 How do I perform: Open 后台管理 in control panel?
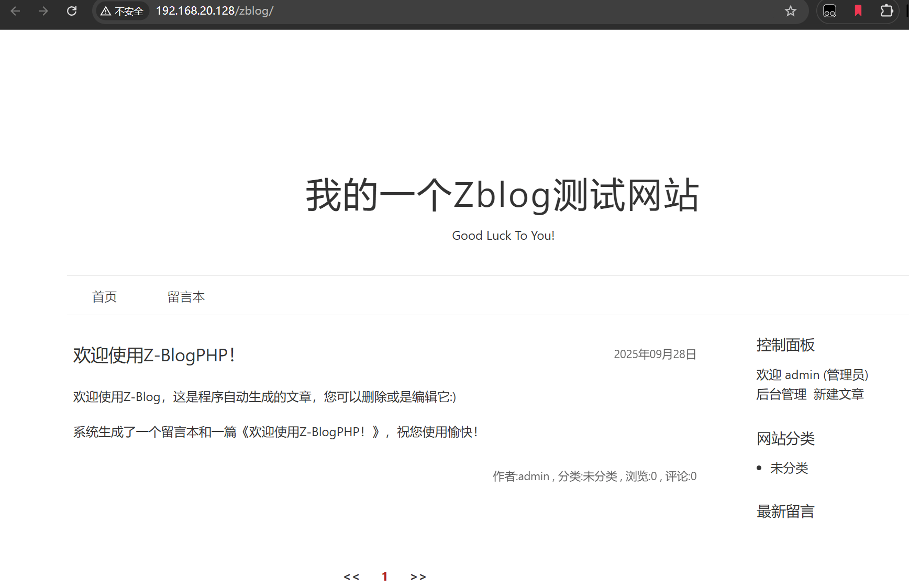pyautogui.click(x=781, y=394)
